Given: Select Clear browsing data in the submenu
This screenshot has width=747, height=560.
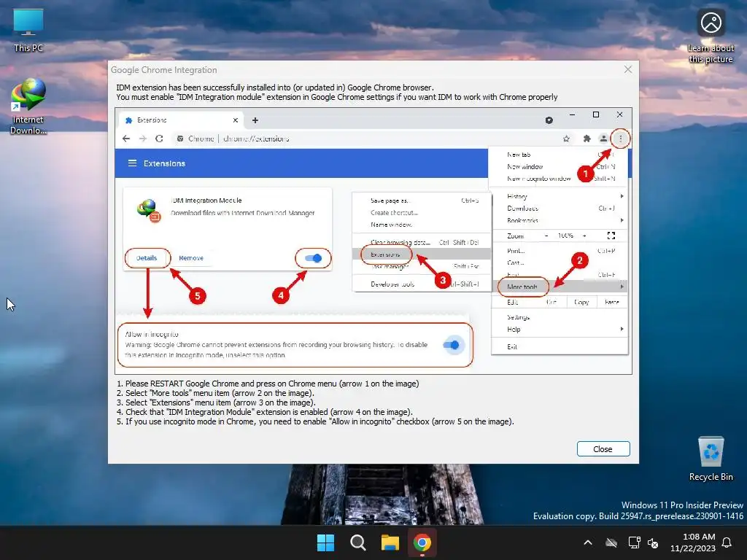Looking at the screenshot, I should [422, 242].
